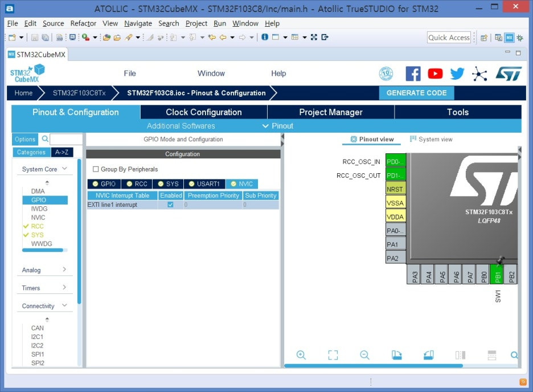Rotate the chip view counter-clockwise
Screen dimensions: 533x392
[x=428, y=355]
